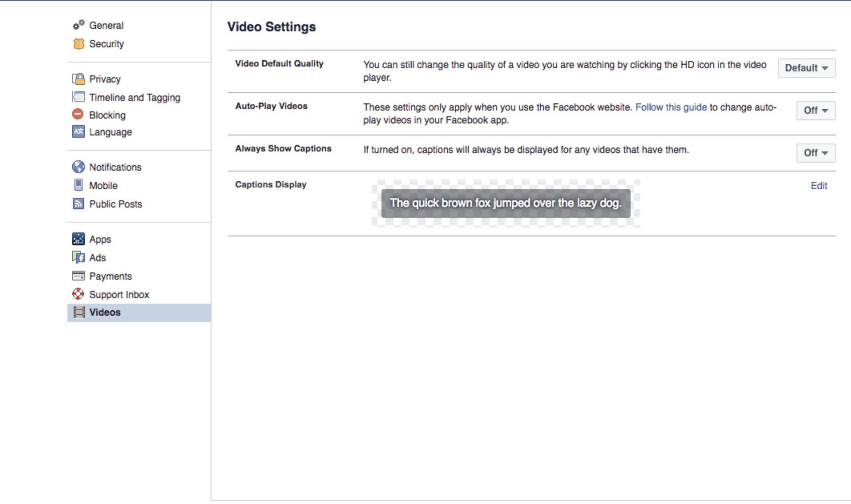Click the Mobile phone icon

(78, 185)
